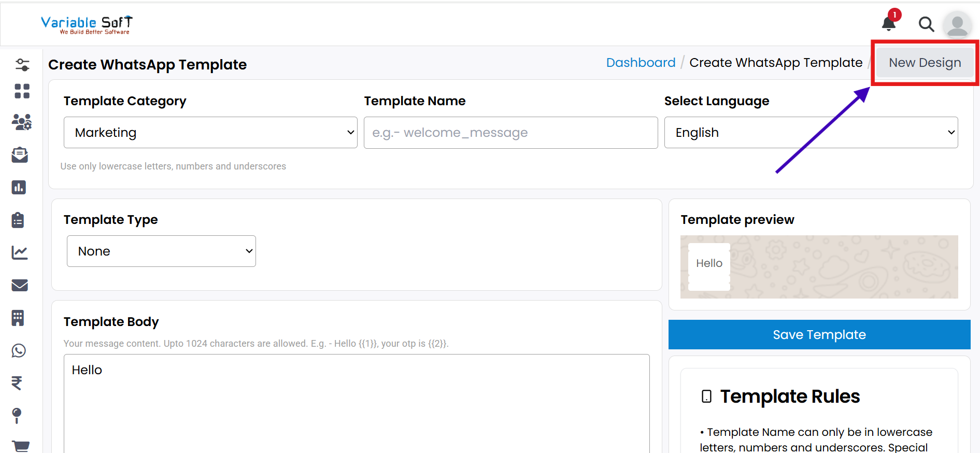Open the building sidebar icon
980x453 pixels.
click(18, 318)
